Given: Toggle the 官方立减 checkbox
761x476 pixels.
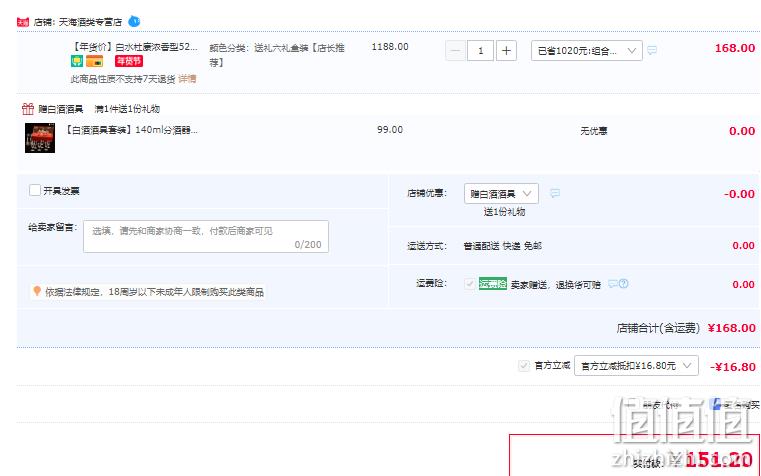Looking at the screenshot, I should (524, 366).
